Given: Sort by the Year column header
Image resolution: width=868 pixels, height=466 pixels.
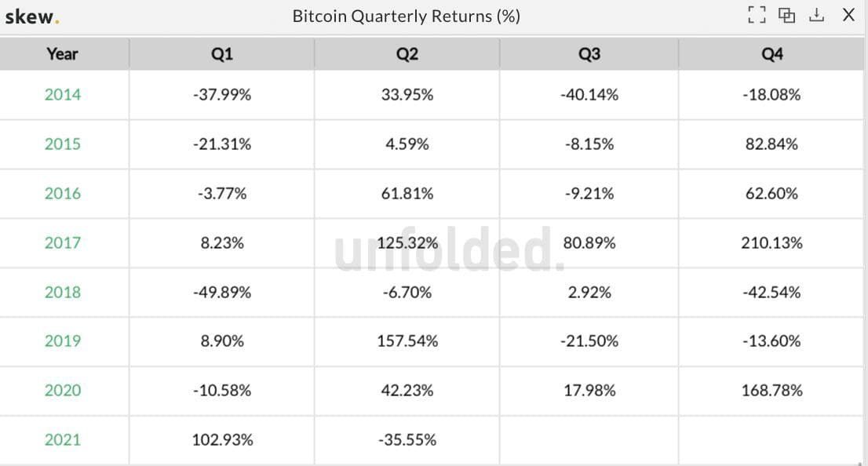Looking at the screenshot, I should tap(62, 54).
